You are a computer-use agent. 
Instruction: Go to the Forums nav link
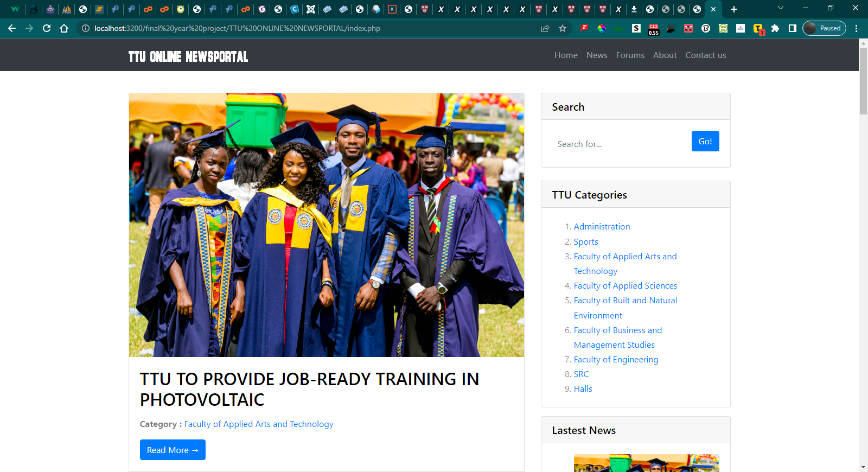[x=630, y=55]
